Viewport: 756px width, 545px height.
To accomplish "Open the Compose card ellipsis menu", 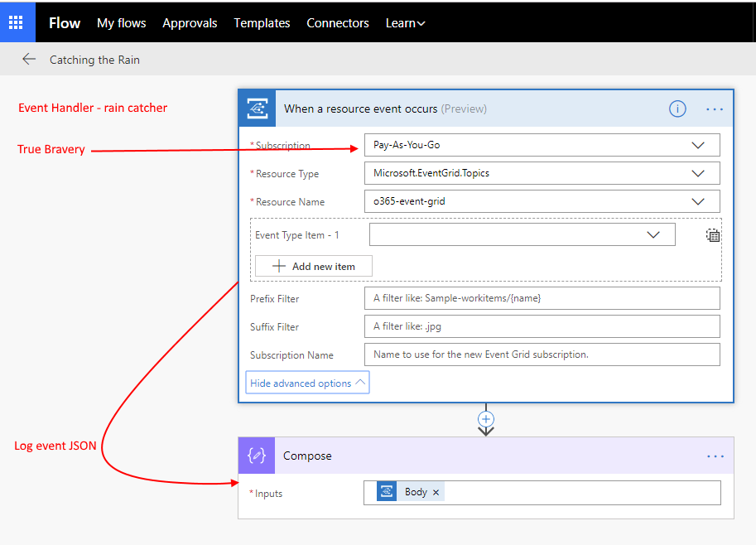I will point(715,456).
